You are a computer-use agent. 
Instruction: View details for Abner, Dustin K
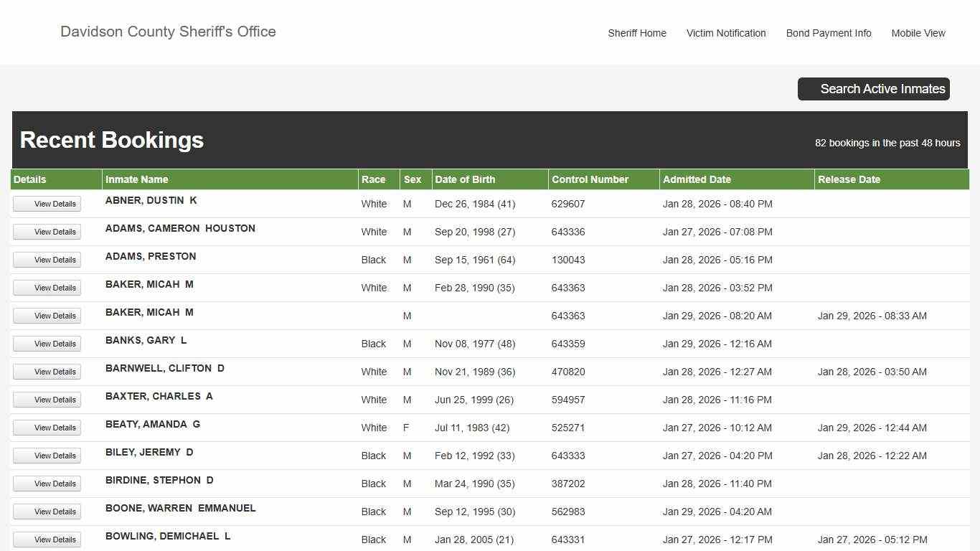point(47,204)
